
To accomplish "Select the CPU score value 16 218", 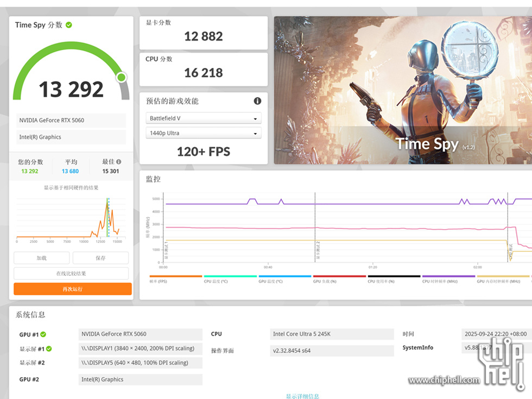I will (204, 73).
